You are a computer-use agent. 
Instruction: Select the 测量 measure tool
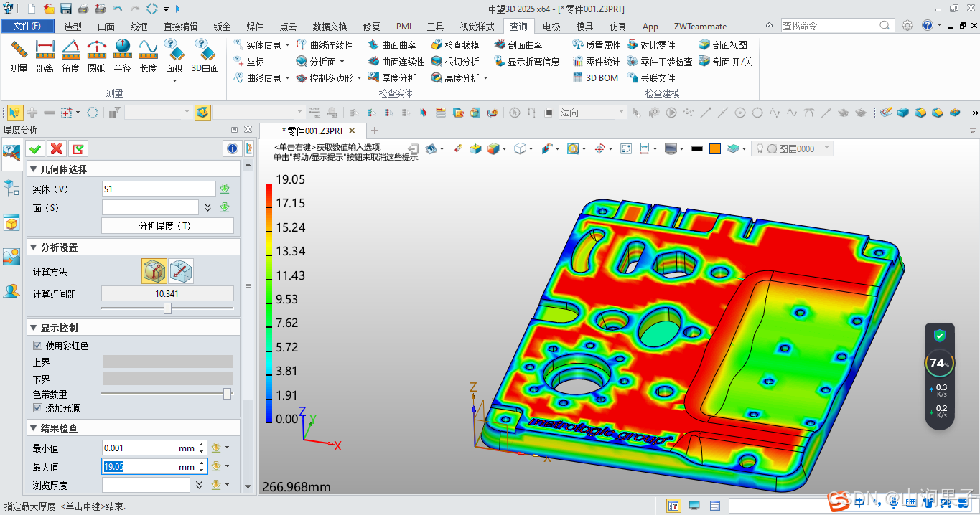19,57
